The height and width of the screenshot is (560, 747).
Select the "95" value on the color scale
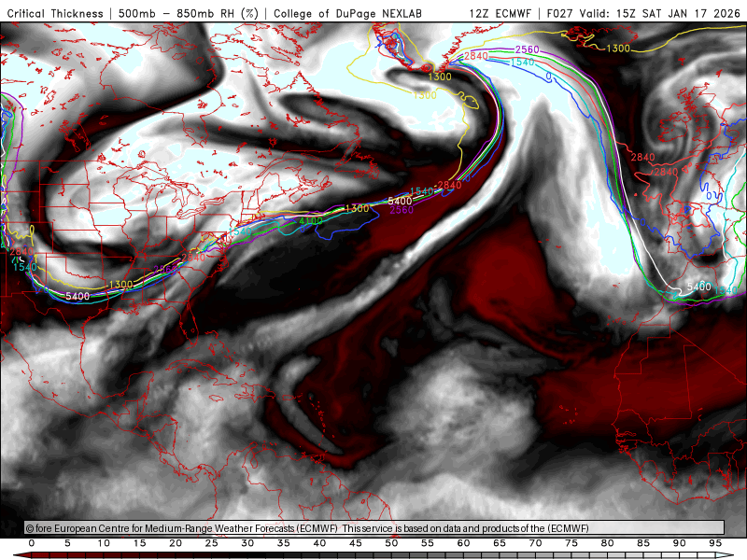(715, 543)
